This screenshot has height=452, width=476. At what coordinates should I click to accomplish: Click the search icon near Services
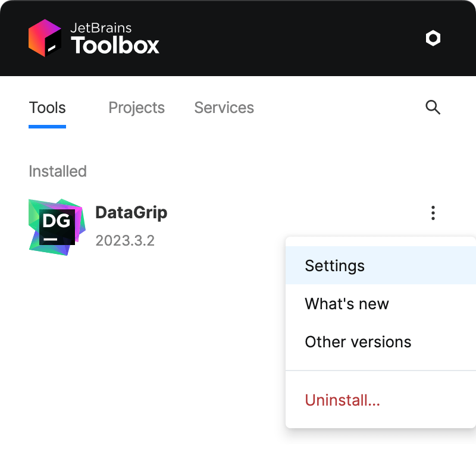coord(433,108)
